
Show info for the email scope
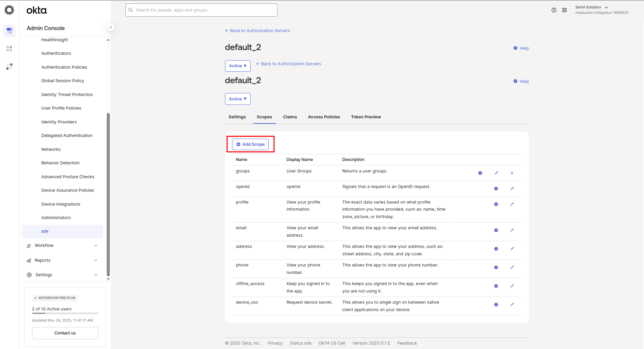(x=496, y=230)
